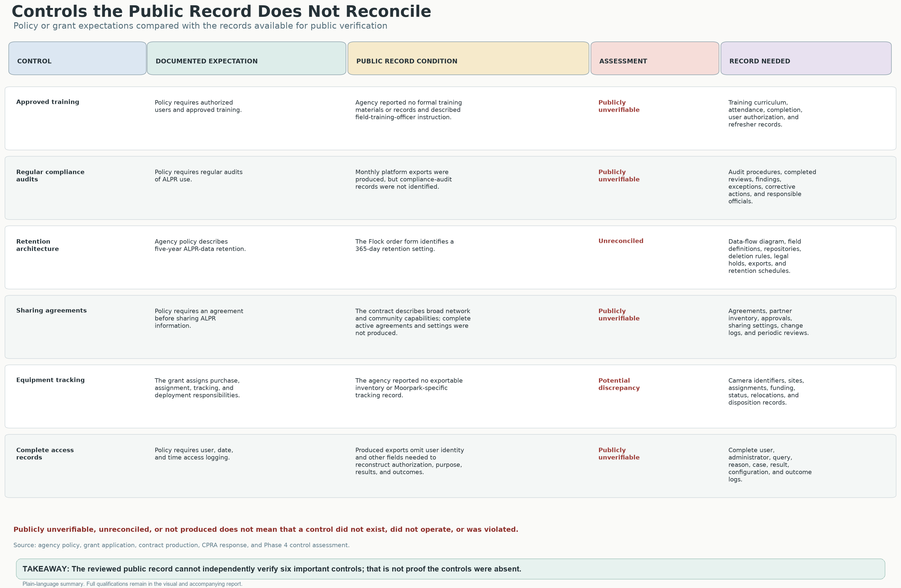Viewport: 901px width, 588px height.
Task: Select the 'Complete access records' control label
Action: [45, 454]
